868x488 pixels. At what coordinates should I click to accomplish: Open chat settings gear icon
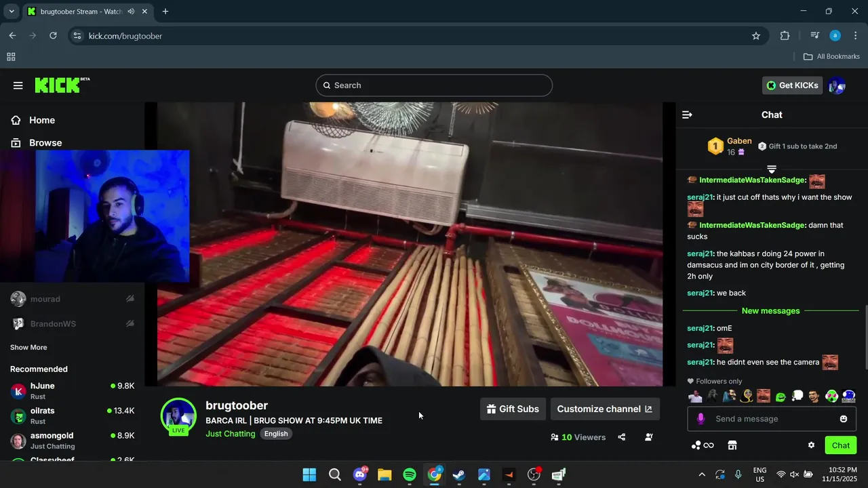tap(811, 445)
